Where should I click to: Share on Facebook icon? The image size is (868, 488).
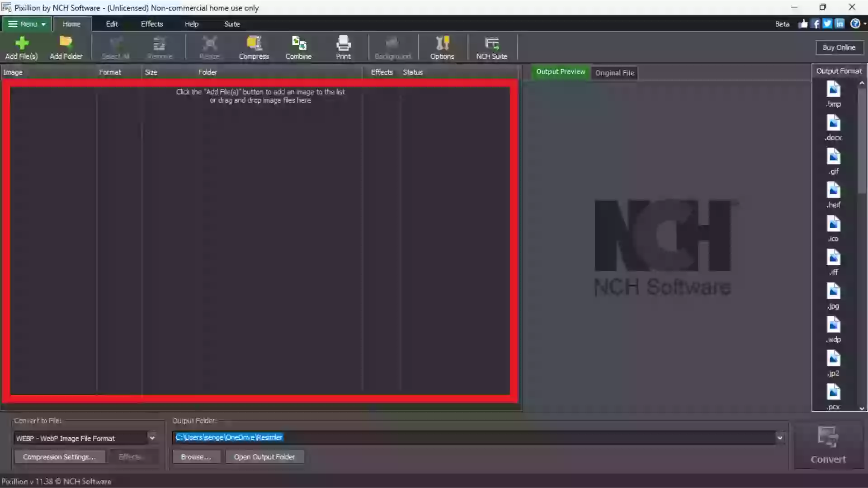point(815,24)
